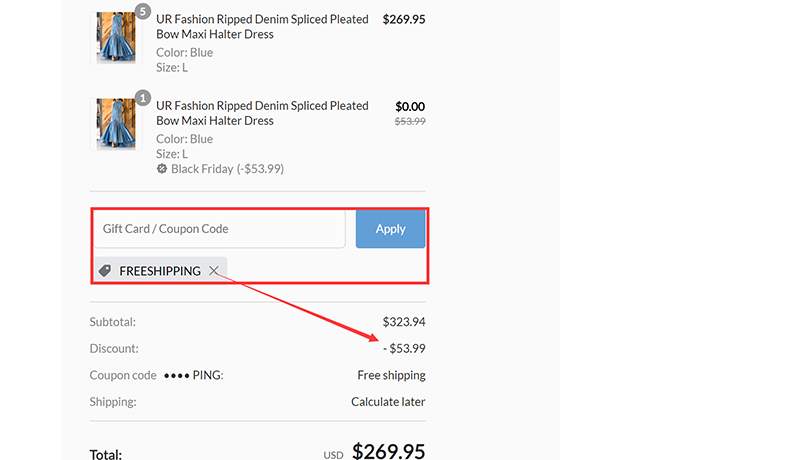Open the first denim dress thumbnail
The width and height of the screenshot is (800, 460).
click(x=116, y=37)
